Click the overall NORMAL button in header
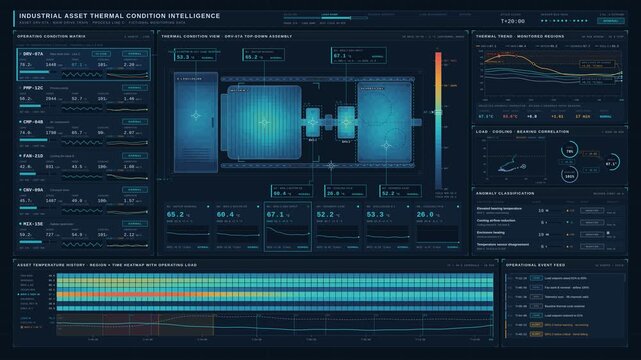Image resolution: width=641 pixels, height=360 pixels. [x=611, y=21]
